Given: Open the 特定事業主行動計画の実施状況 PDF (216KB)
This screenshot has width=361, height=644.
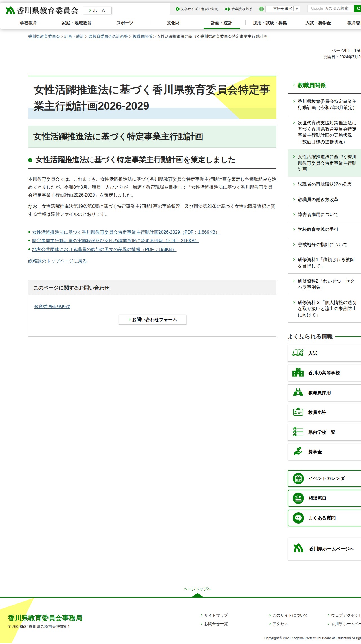Looking at the screenshot, I should point(115,241).
